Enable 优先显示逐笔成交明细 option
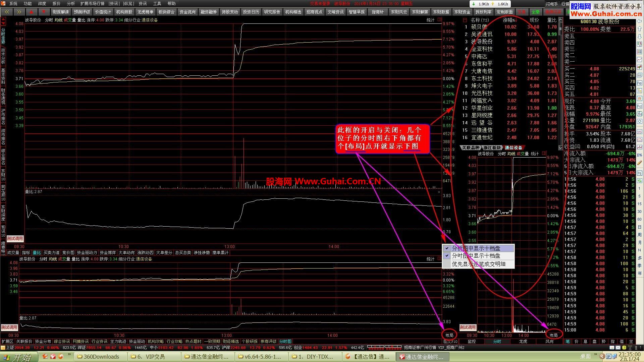The image size is (644, 362). (479, 264)
